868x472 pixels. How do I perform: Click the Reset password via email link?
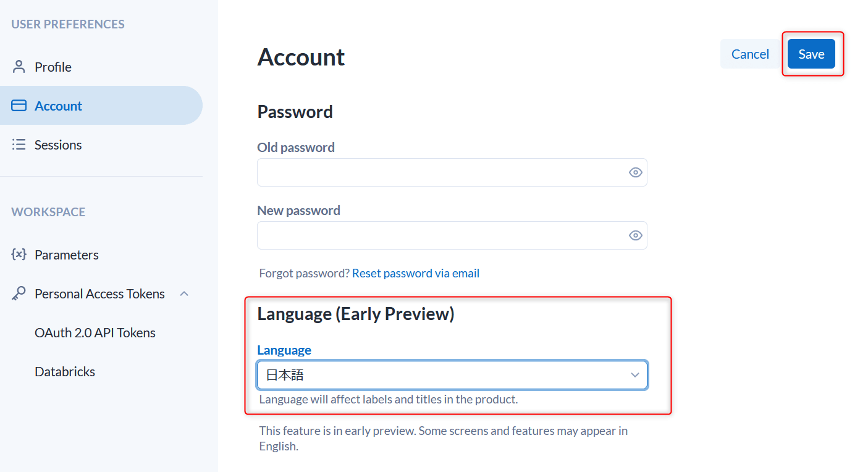pyautogui.click(x=415, y=272)
